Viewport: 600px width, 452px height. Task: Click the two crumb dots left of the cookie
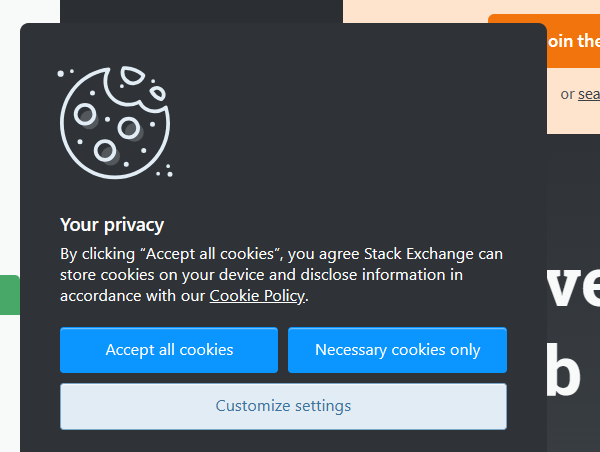(65, 73)
